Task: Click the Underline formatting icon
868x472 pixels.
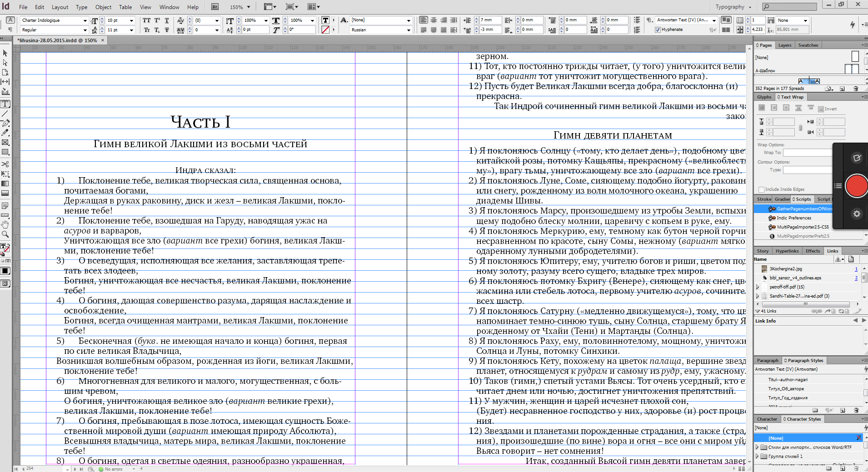Action: (x=167, y=20)
